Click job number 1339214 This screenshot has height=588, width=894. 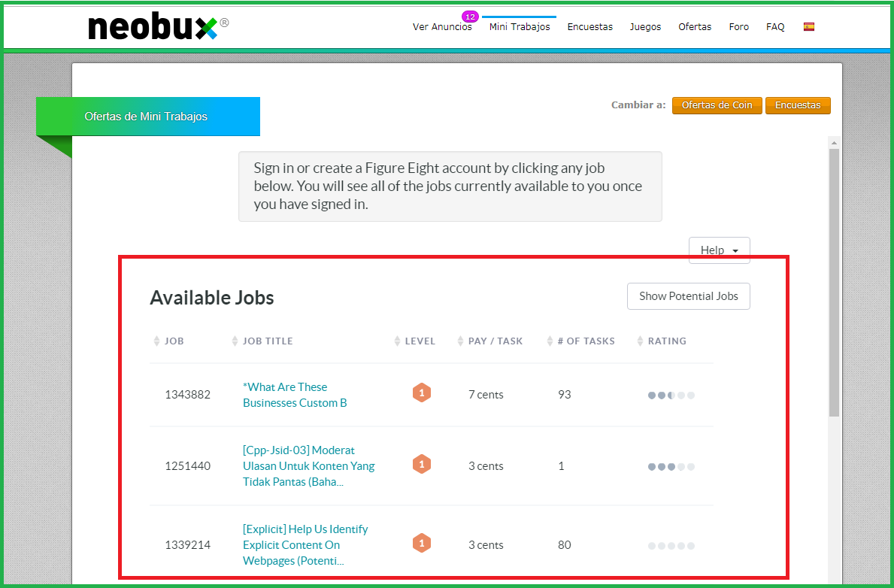(187, 544)
